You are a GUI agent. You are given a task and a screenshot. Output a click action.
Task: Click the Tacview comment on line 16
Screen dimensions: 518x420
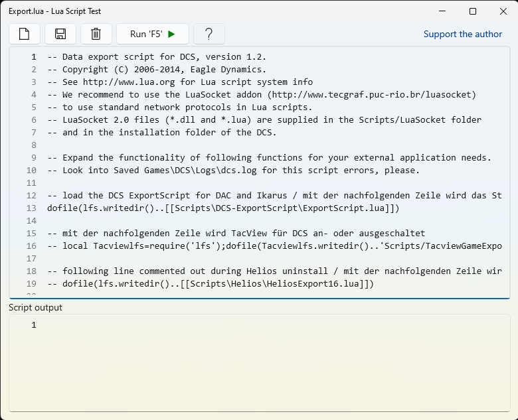274,246
